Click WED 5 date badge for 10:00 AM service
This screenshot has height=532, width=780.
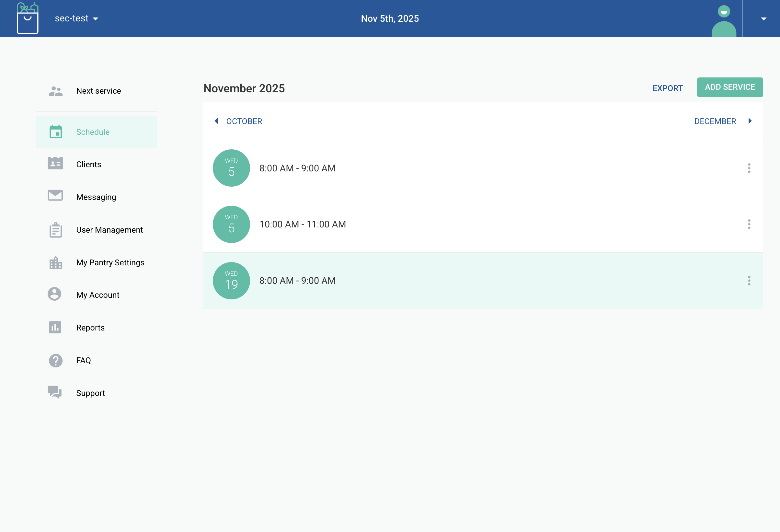[x=231, y=224]
